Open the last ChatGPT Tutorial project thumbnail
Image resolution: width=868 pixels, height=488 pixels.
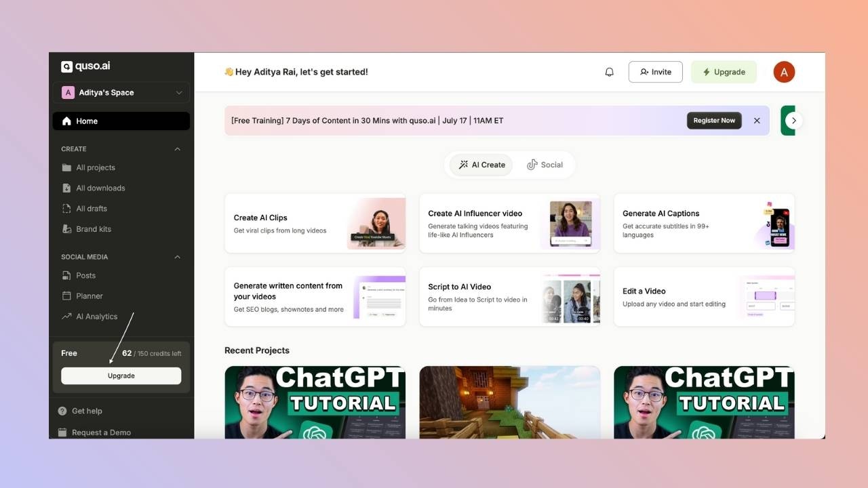[x=704, y=403]
